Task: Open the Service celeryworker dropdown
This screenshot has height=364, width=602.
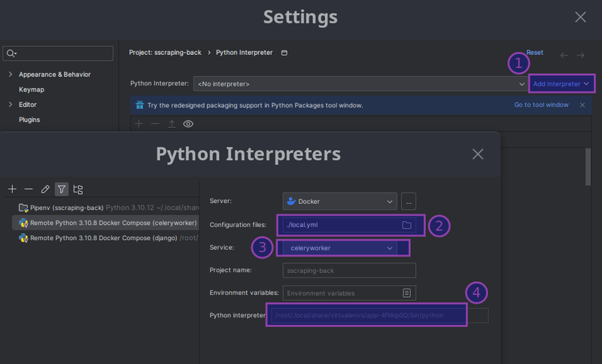Action: point(340,247)
